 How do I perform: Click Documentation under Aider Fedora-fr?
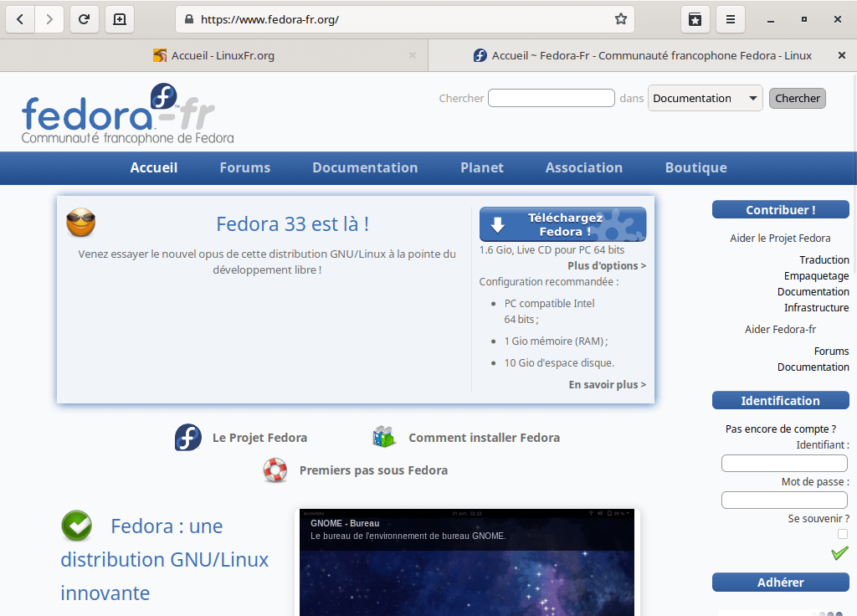pos(813,367)
